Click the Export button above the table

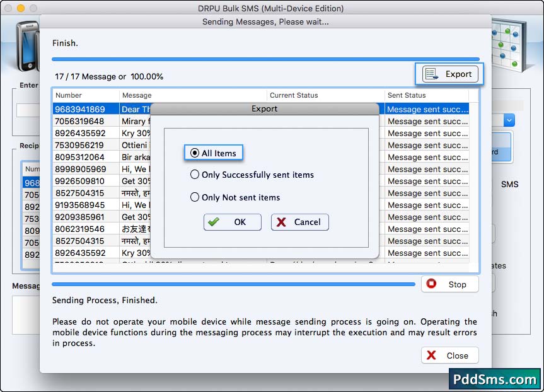pyautogui.click(x=450, y=74)
